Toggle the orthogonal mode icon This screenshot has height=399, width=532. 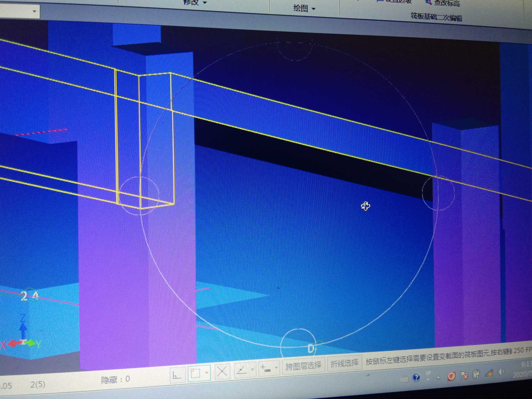coord(177,375)
